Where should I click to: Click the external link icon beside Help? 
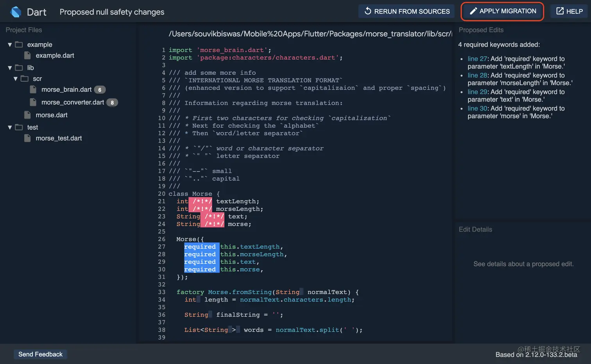click(x=560, y=11)
